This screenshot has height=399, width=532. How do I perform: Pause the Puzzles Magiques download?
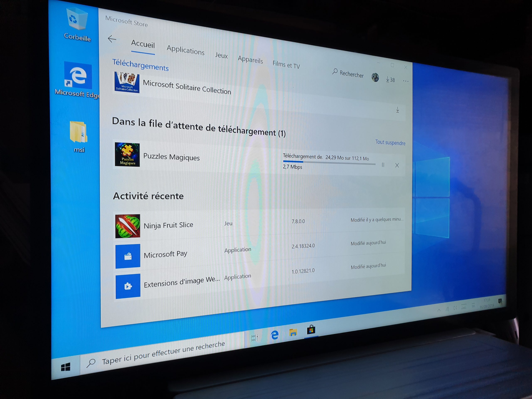click(x=383, y=165)
